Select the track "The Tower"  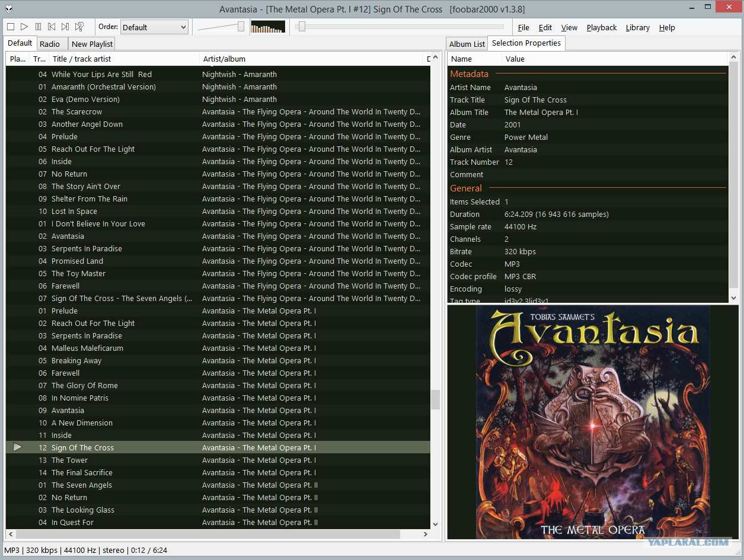[x=69, y=460]
